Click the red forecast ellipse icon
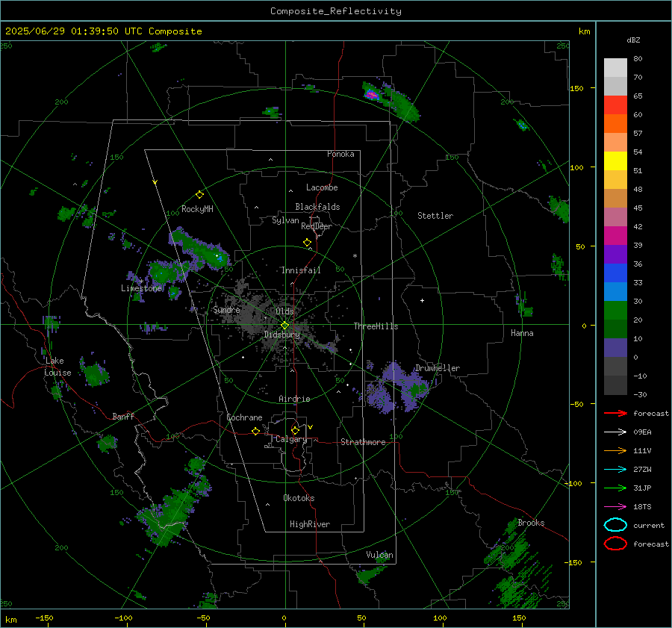Viewport: 672px width, 628px height. pos(615,544)
